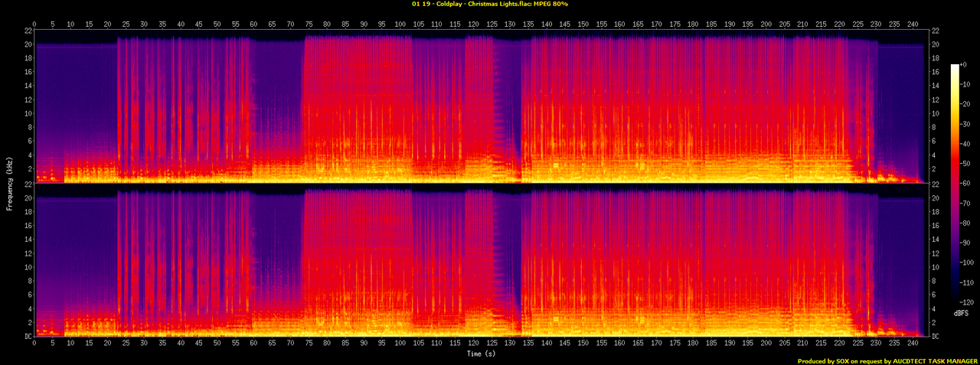The width and height of the screenshot is (980, 365).
Task: Click the '-20' color scale label
Action: [x=966, y=105]
